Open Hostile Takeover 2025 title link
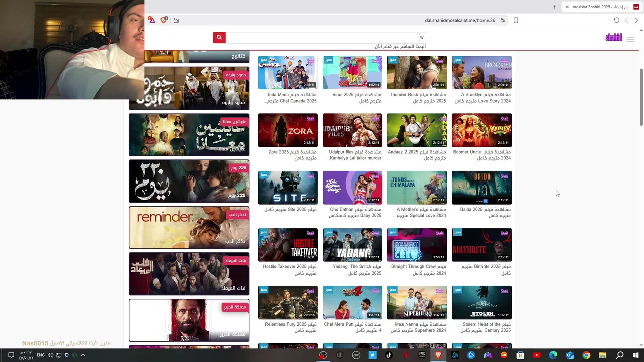 point(290,270)
